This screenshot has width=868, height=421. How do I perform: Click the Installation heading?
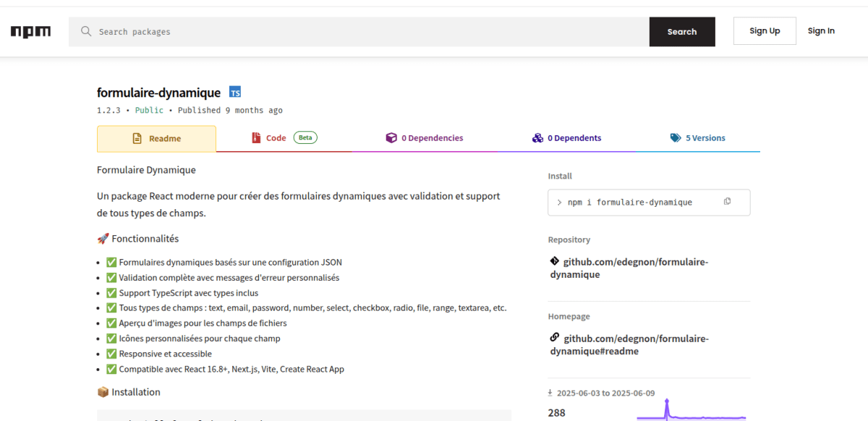[x=129, y=392]
